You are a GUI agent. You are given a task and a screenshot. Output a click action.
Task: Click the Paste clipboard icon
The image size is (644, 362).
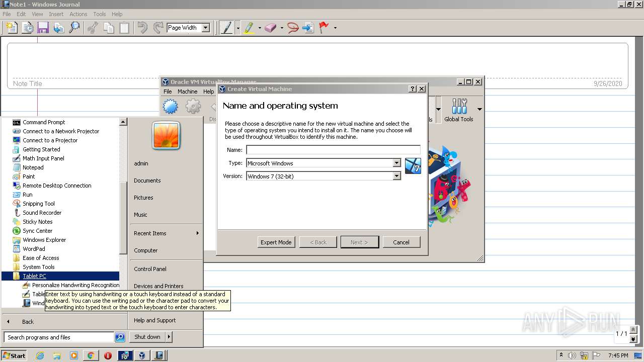pyautogui.click(x=124, y=28)
